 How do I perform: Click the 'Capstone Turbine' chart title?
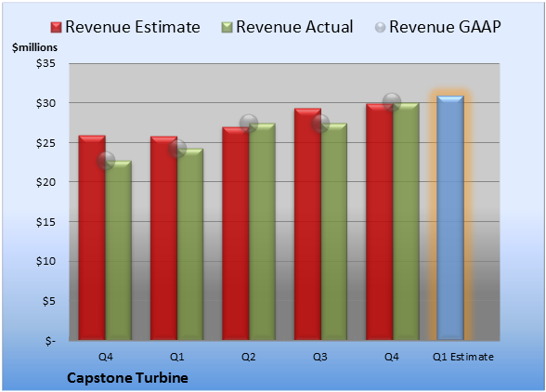point(127,378)
